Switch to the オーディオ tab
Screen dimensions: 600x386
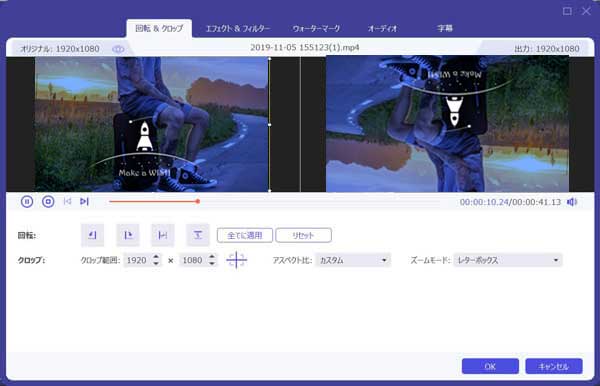382,28
